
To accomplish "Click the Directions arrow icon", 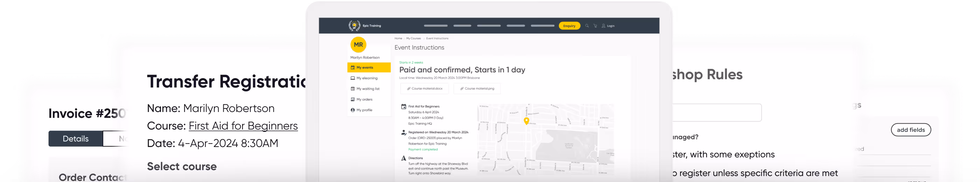I will (404, 158).
